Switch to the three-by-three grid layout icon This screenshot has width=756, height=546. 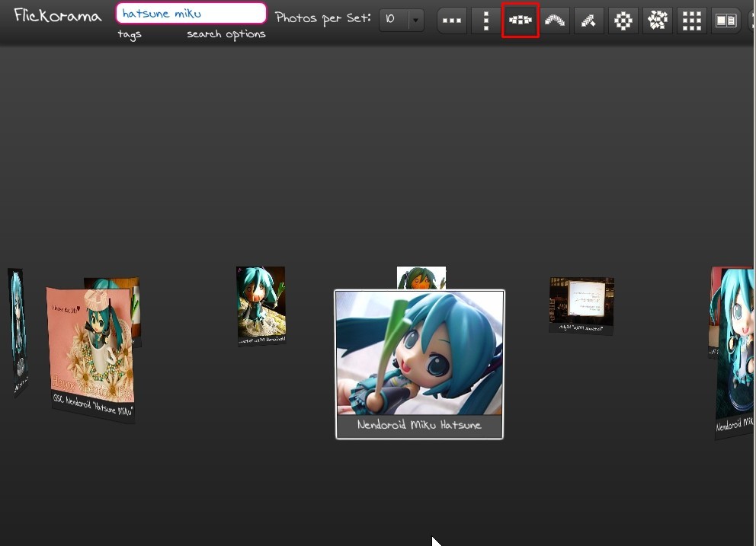[691, 21]
